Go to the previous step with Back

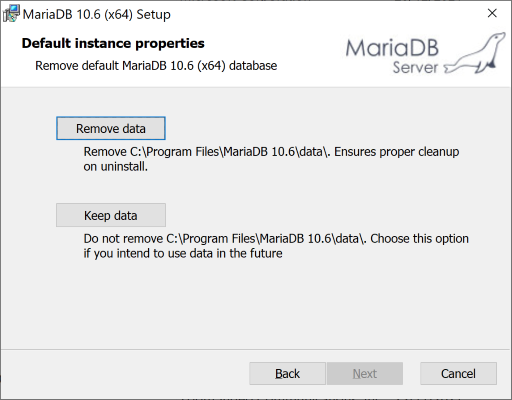[287, 374]
